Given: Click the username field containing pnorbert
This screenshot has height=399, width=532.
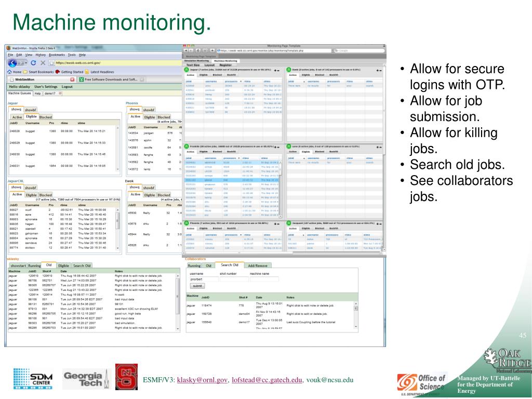Looking at the screenshot, I should click(x=204, y=279).
